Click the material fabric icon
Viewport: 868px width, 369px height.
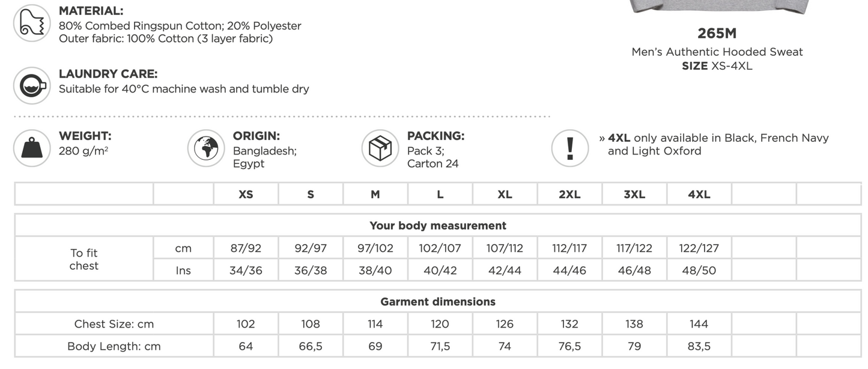32,23
